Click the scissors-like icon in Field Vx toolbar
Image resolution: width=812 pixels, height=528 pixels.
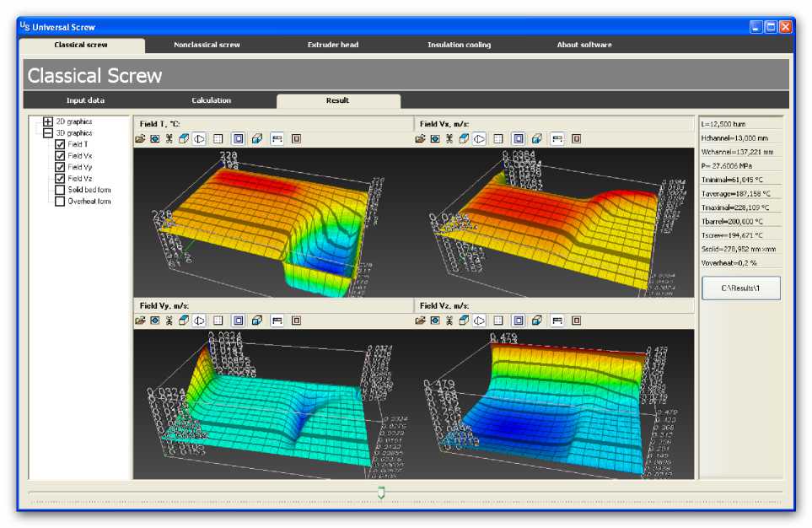449,138
